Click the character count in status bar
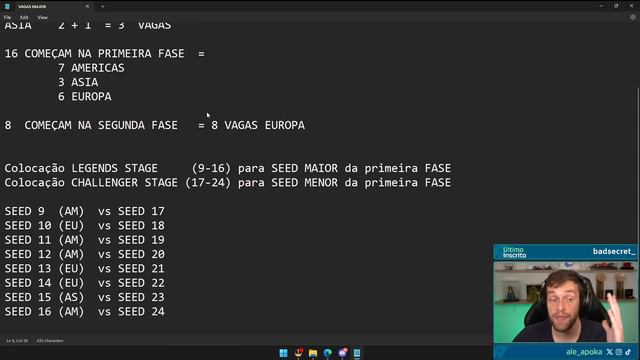Image resolution: width=640 pixels, height=360 pixels. point(50,340)
